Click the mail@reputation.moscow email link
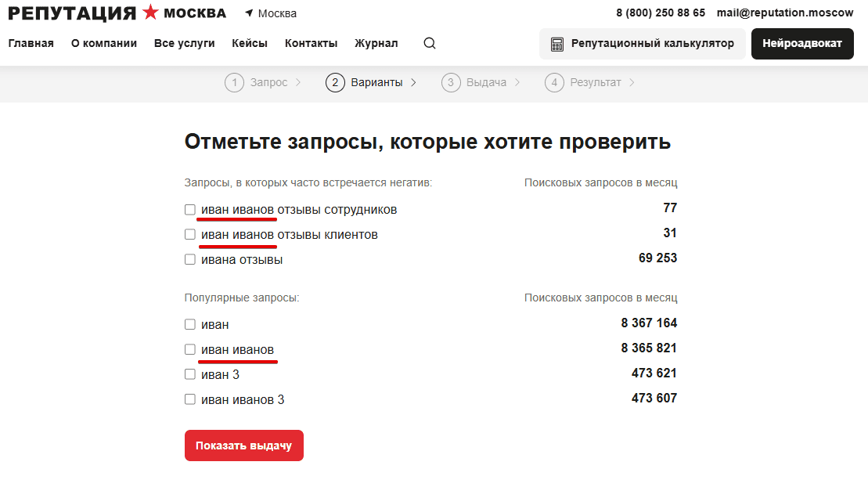Viewport: 868px width, 487px height. point(785,13)
